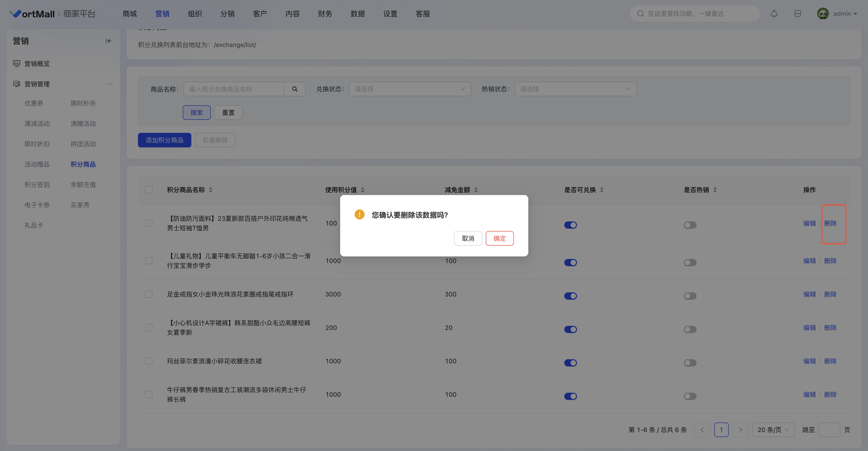Open the store icon in header
The image size is (868, 451).
(797, 14)
